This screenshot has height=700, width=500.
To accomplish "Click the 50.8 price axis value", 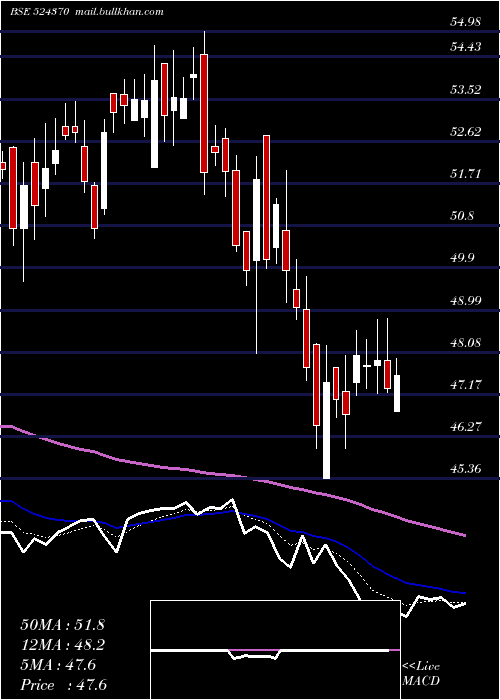I will pos(462,216).
